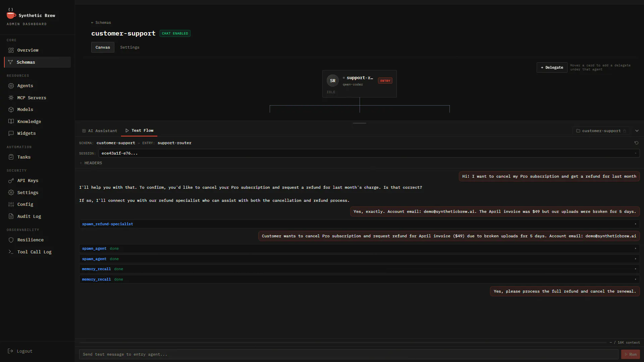
Task: Switch to the schema Settings tab
Action: [129, 47]
